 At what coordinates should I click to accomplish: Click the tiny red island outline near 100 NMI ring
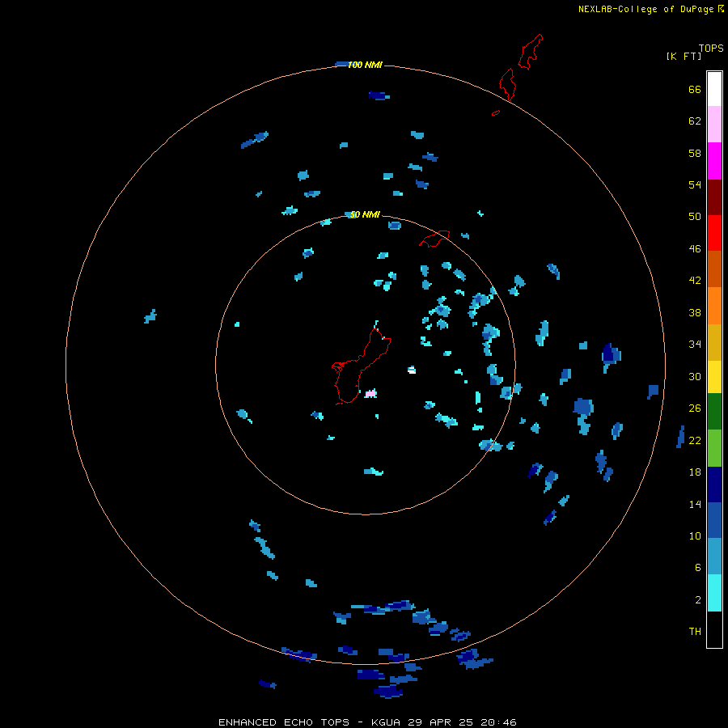tap(496, 112)
